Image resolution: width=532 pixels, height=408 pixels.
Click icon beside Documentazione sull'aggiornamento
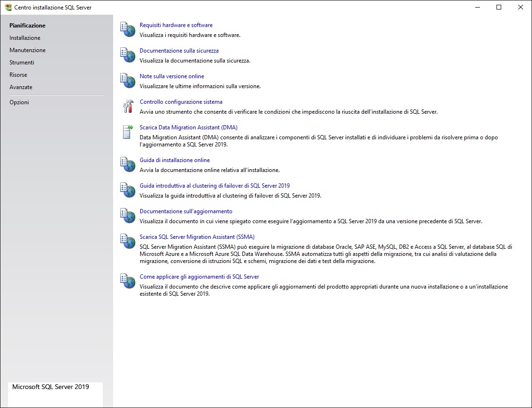click(128, 216)
